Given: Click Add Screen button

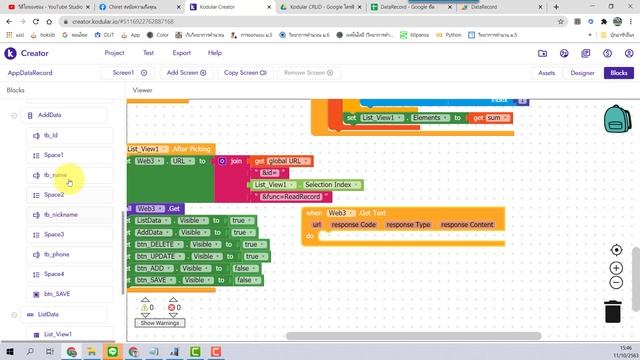Looking at the screenshot, I should click(x=186, y=73).
